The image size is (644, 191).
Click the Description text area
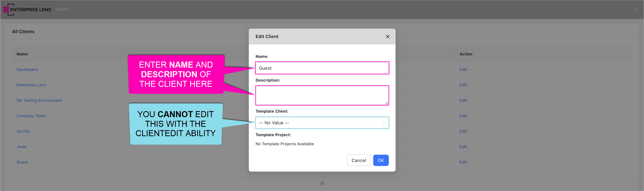pyautogui.click(x=322, y=95)
